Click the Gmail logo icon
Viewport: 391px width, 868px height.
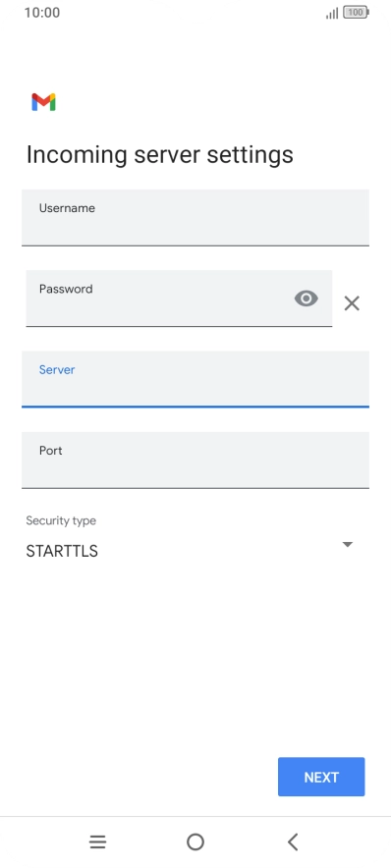pos(44,102)
